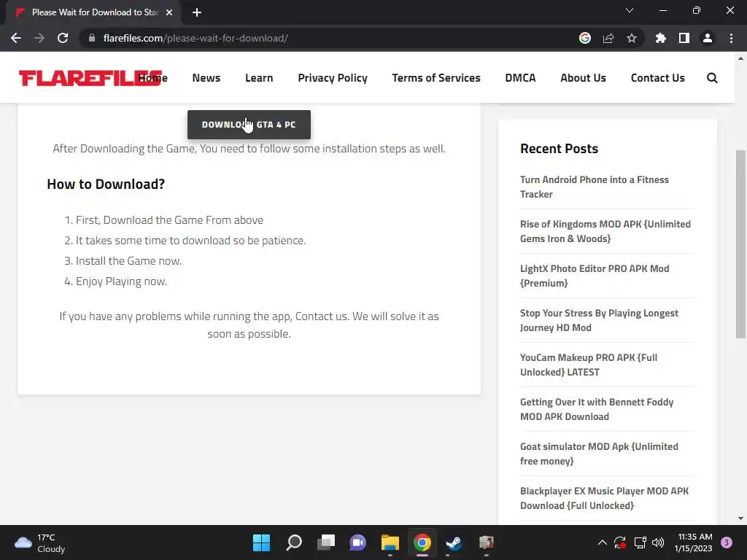Viewport: 747px width, 560px height.
Task: Open Stop Your Stress Longest Journey post
Action: click(x=599, y=320)
